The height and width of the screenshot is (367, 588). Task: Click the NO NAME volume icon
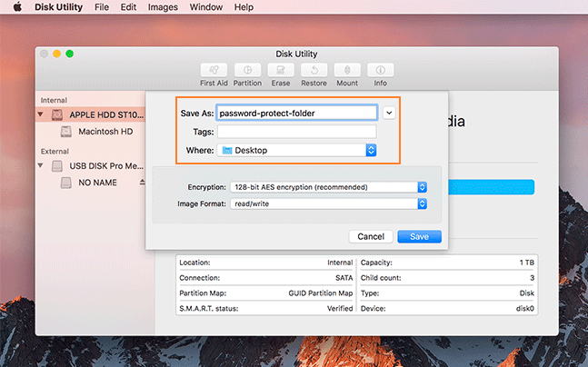[66, 183]
